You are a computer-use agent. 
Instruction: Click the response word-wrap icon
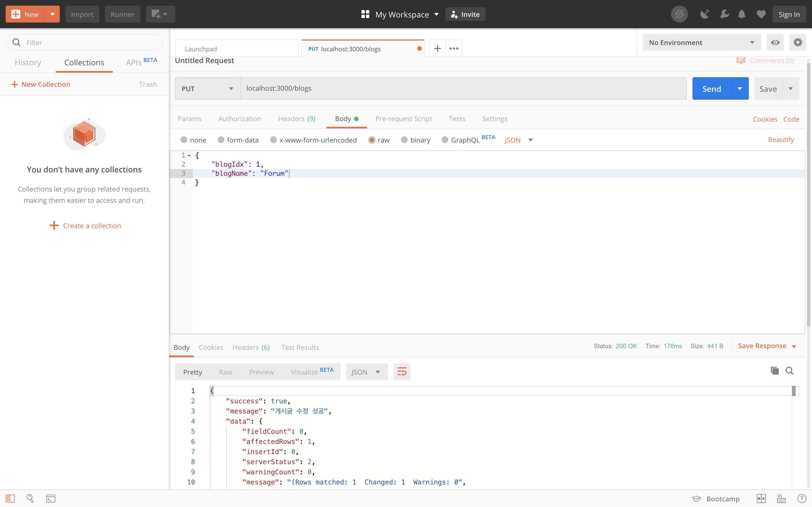[x=402, y=372]
